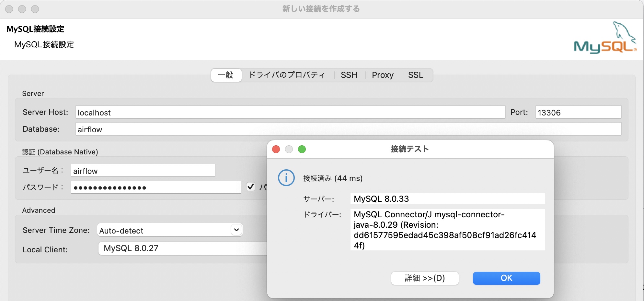The width and height of the screenshot is (644, 301).
Task: Focus the Server Host field
Action: tap(290, 112)
